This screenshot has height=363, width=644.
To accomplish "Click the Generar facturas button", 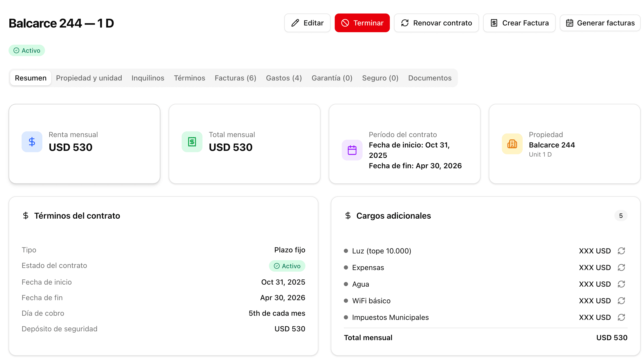I will coord(600,23).
